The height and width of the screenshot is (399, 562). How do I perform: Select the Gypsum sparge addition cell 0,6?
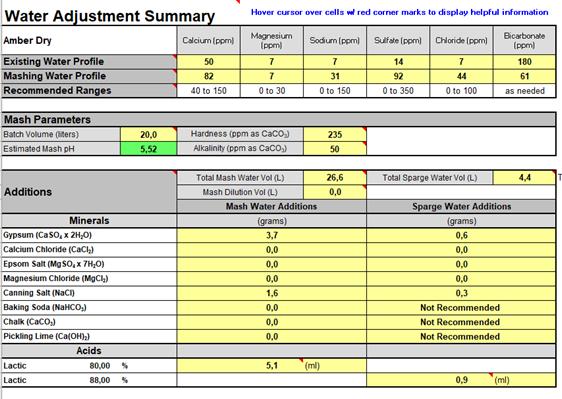tap(461, 235)
